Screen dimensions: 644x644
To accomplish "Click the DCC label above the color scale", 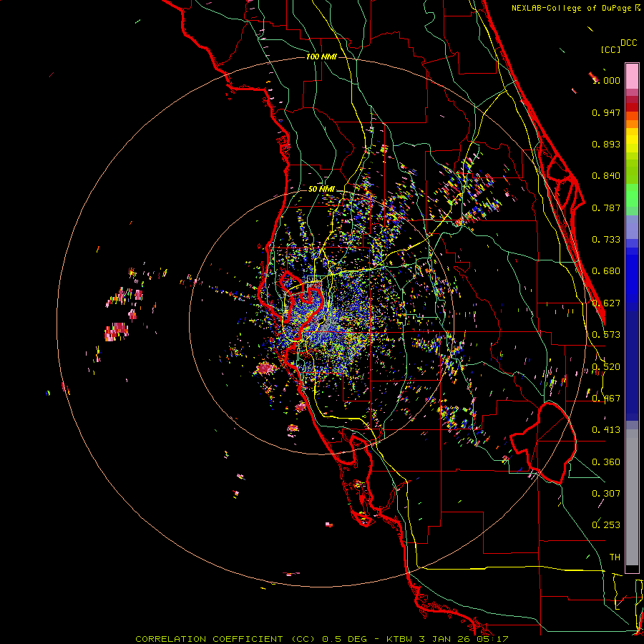I will coord(629,43).
